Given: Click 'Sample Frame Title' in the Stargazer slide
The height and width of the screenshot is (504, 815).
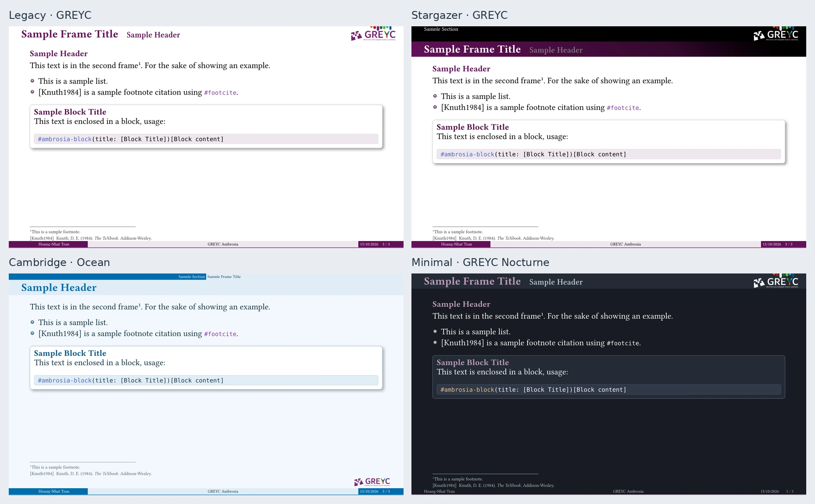Looking at the screenshot, I should click(472, 49).
